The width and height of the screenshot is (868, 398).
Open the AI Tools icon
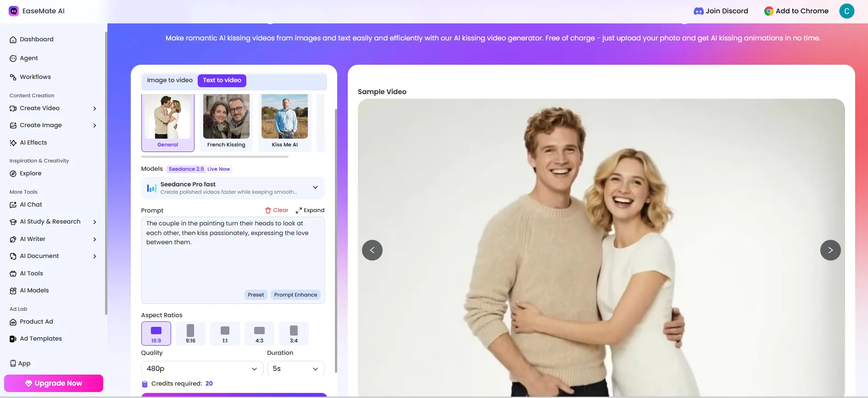(x=13, y=274)
